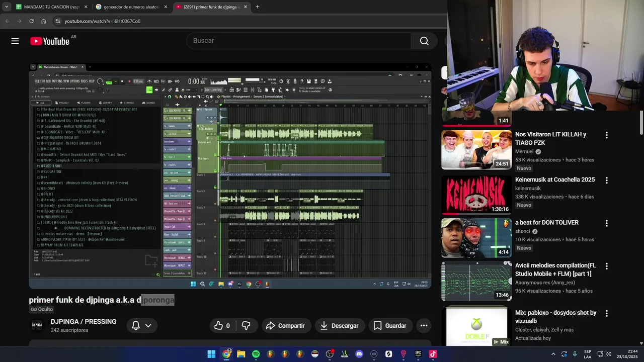The image size is (644, 362).
Task: Open the YouTube guide hamburger menu
Action: click(x=15, y=41)
